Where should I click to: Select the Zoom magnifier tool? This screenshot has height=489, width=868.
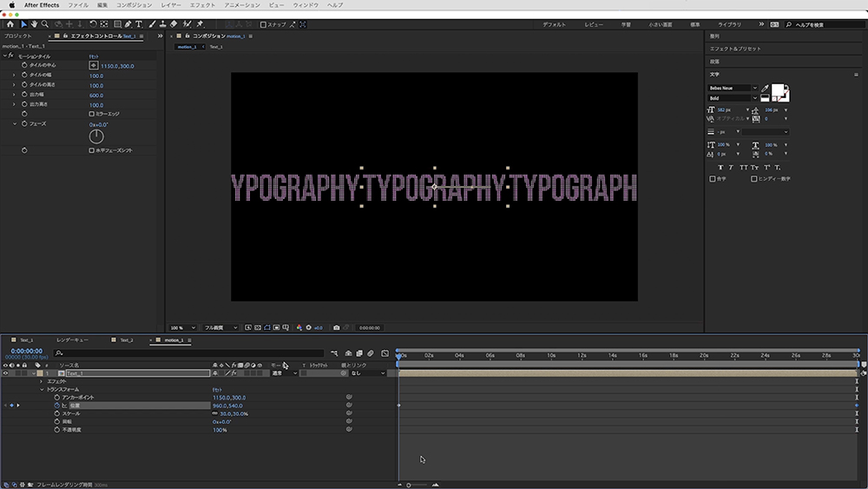[x=44, y=24]
